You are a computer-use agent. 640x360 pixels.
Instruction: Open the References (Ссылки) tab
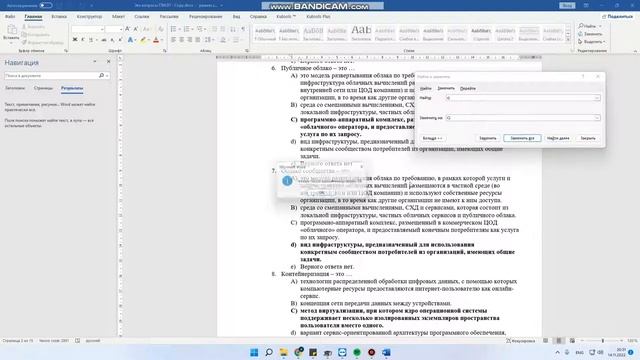(142, 16)
